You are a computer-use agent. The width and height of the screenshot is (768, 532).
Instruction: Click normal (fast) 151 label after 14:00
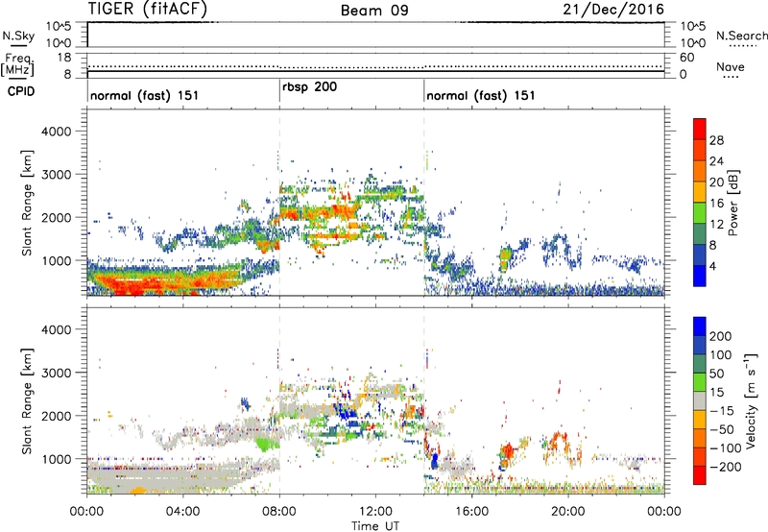tap(481, 95)
